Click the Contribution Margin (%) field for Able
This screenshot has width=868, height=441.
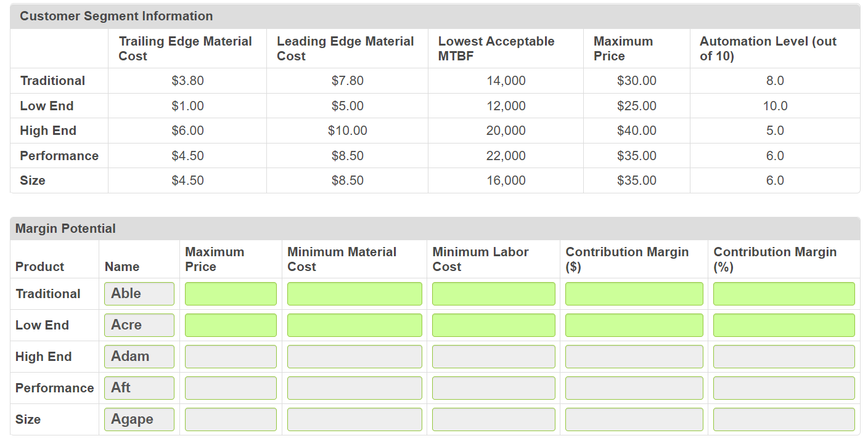784,293
